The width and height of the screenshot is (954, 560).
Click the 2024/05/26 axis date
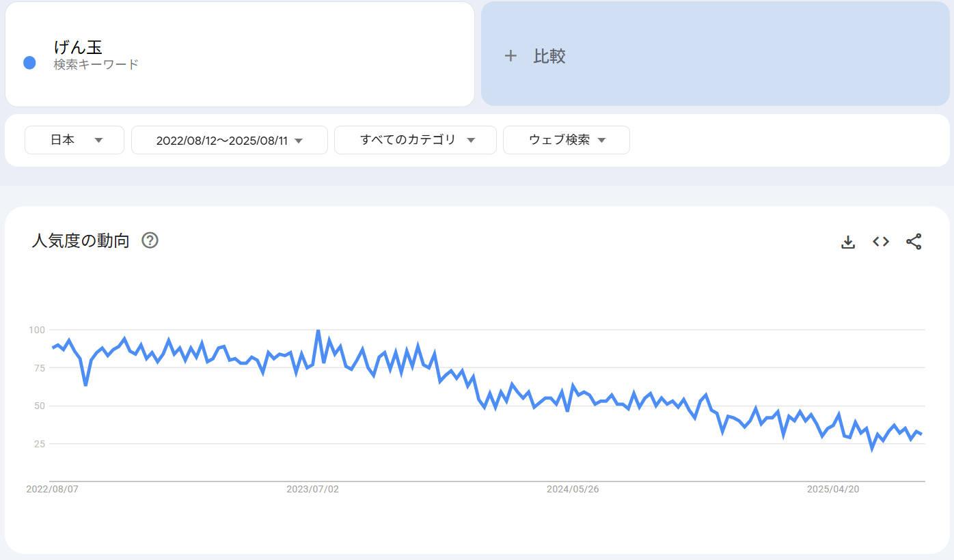573,490
